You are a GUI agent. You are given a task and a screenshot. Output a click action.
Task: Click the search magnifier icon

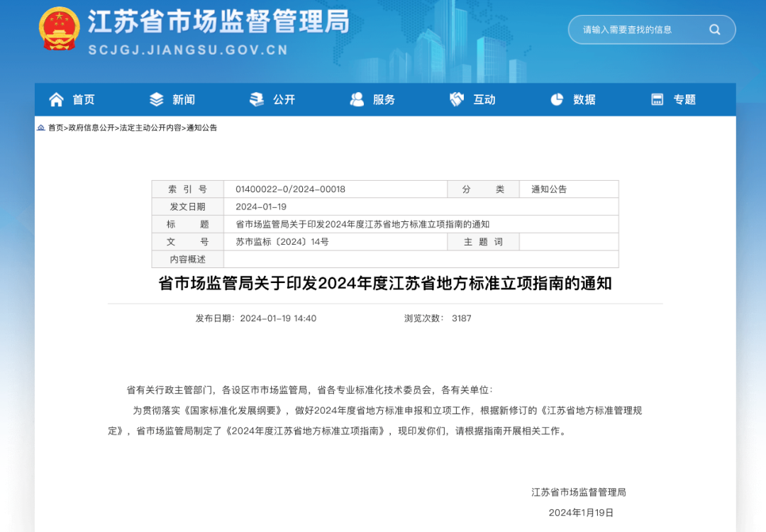point(715,30)
